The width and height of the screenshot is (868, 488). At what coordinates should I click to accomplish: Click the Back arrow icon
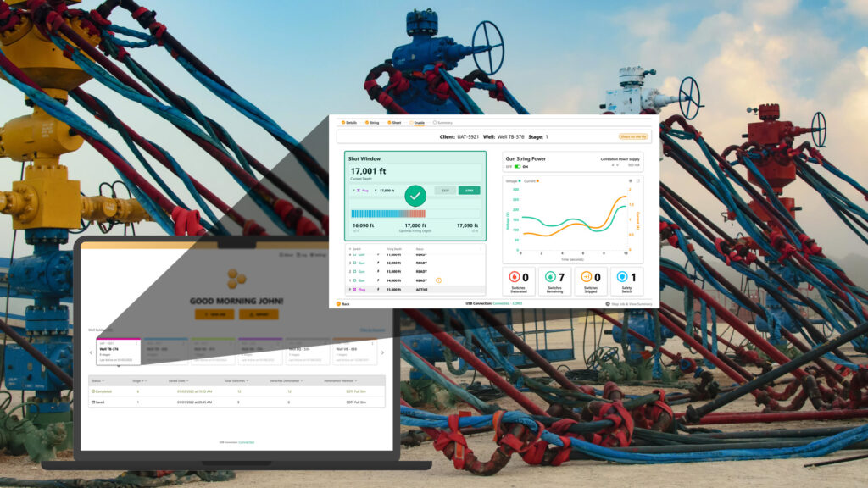tap(338, 303)
